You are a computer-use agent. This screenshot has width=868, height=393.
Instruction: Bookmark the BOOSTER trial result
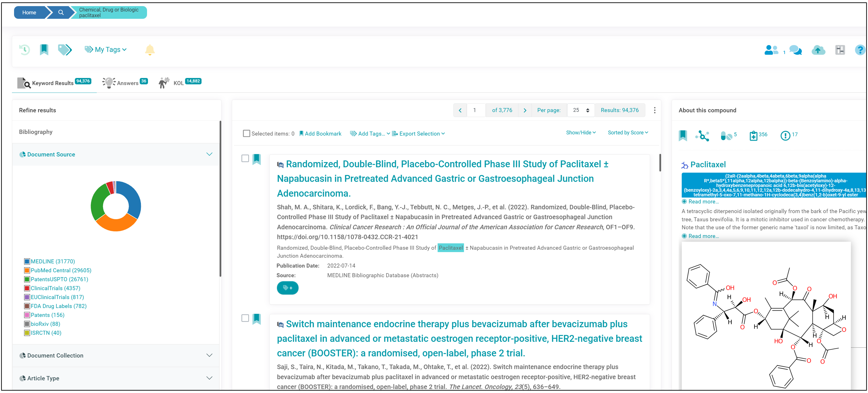pyautogui.click(x=256, y=319)
